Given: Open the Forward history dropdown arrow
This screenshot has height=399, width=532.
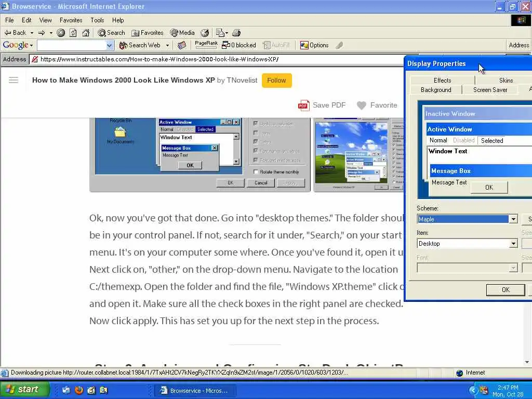Looking at the screenshot, I should point(51,33).
